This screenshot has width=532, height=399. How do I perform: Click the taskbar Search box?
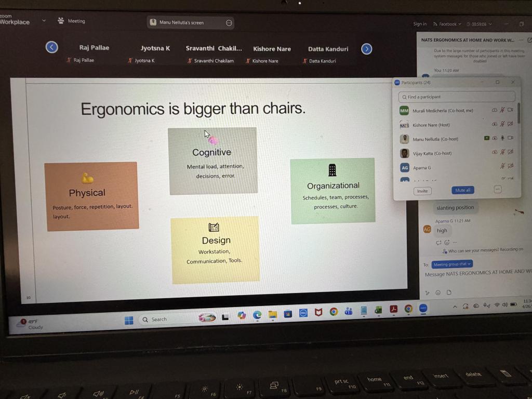[179, 319]
